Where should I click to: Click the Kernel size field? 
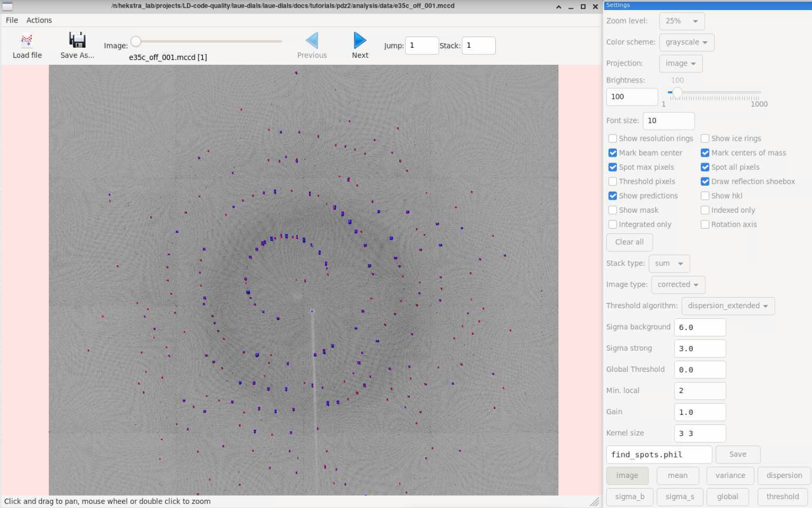coord(700,433)
